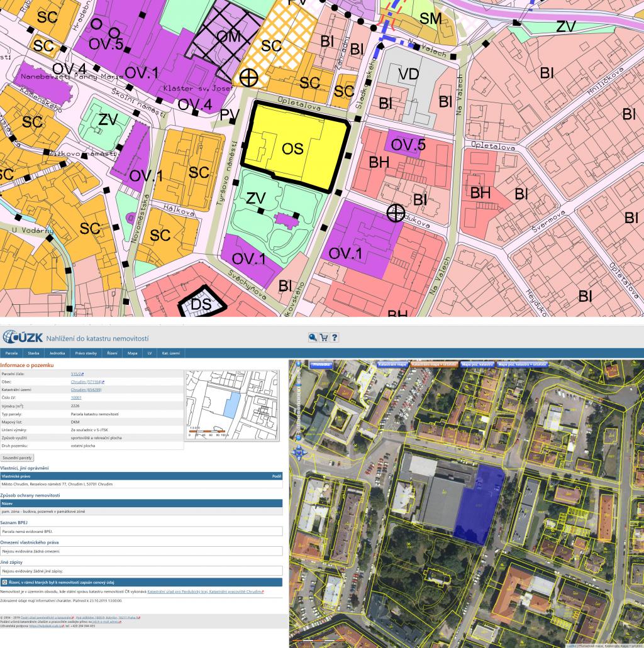Expand the Řízení cenový údaj section
This screenshot has width=644, height=648.
pyautogui.click(x=5, y=583)
